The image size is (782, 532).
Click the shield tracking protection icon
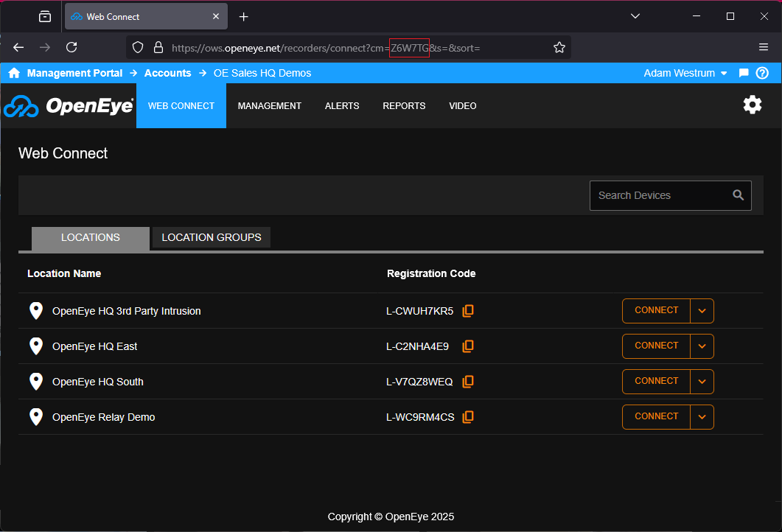click(x=138, y=47)
